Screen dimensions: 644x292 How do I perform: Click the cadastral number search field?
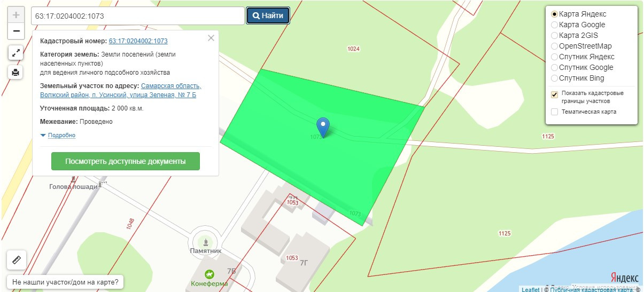138,16
